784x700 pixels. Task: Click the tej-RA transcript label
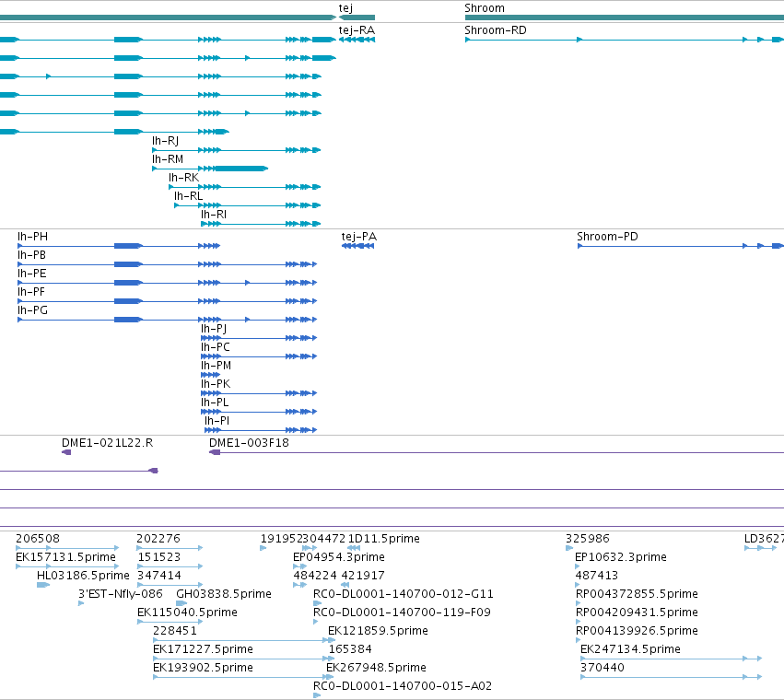tap(357, 30)
